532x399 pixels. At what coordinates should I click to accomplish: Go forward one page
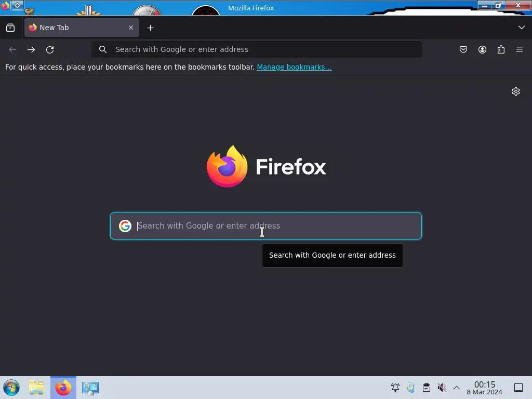click(x=31, y=49)
